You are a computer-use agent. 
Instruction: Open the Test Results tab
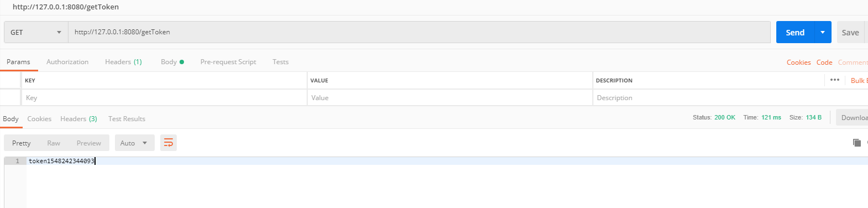[127, 119]
